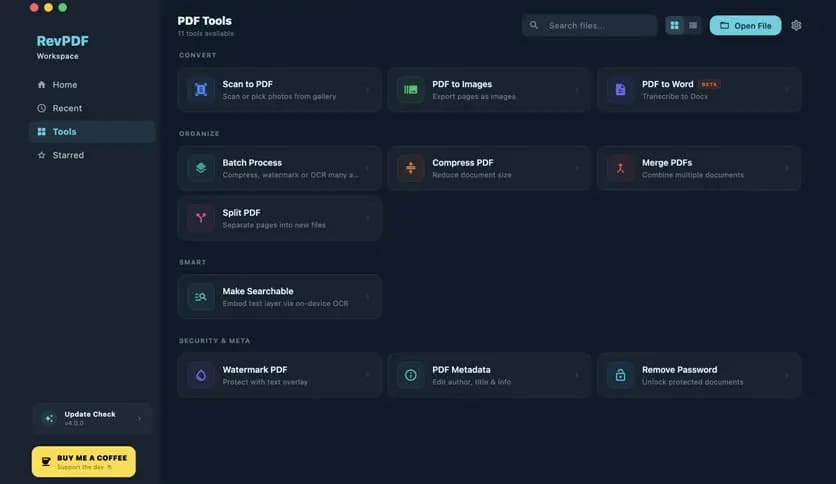Select the Tools sidebar item

pyautogui.click(x=92, y=132)
